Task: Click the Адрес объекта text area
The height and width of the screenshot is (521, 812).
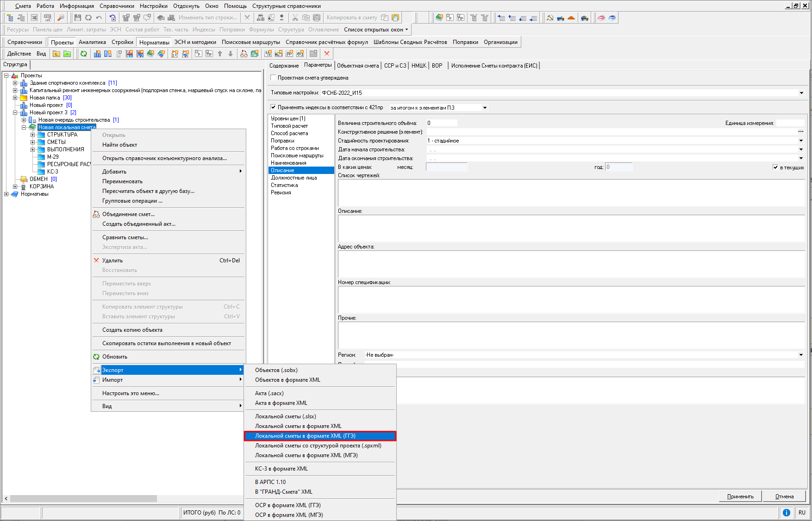Action: tap(571, 264)
